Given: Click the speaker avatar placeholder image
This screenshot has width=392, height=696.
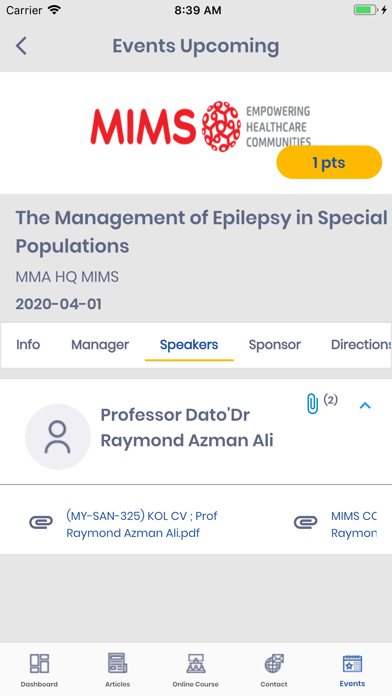Looking at the screenshot, I should (x=58, y=437).
